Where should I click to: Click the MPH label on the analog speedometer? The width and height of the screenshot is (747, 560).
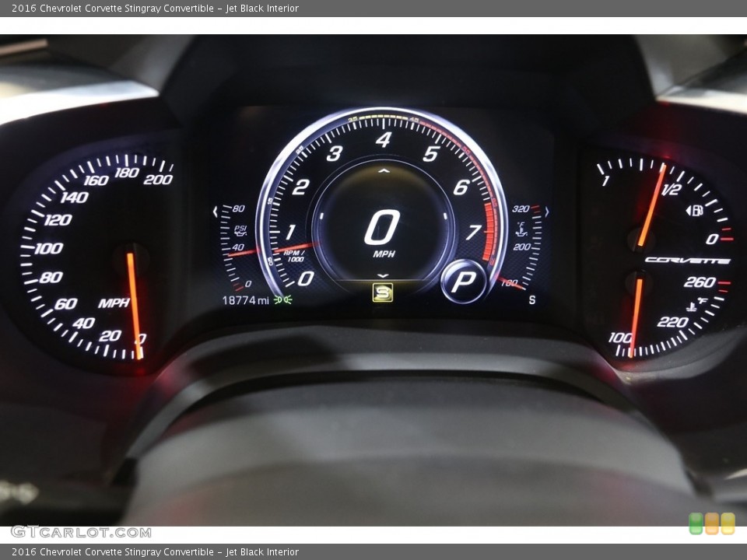[114, 303]
